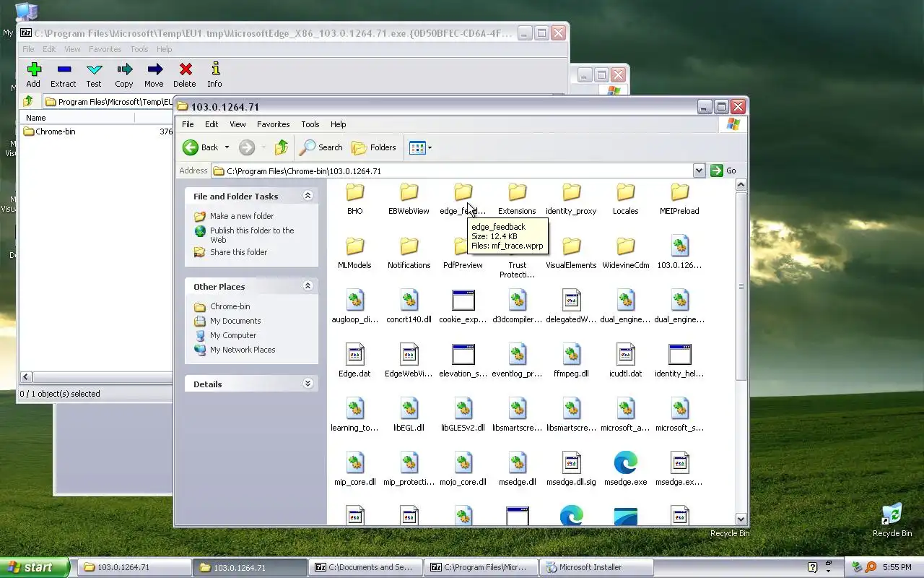This screenshot has width=924, height=578.
Task: Select the icudtl.dat file
Action: (x=625, y=360)
